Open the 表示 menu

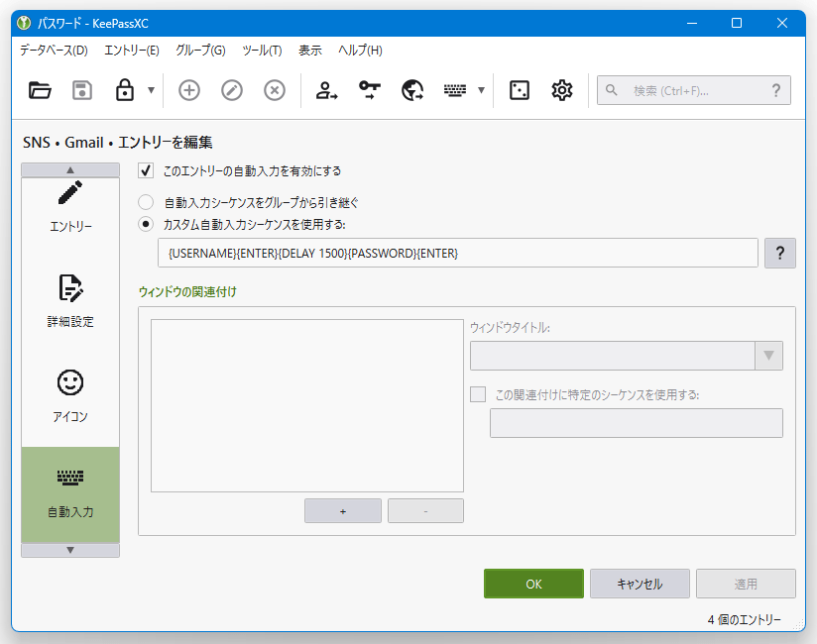click(x=310, y=51)
